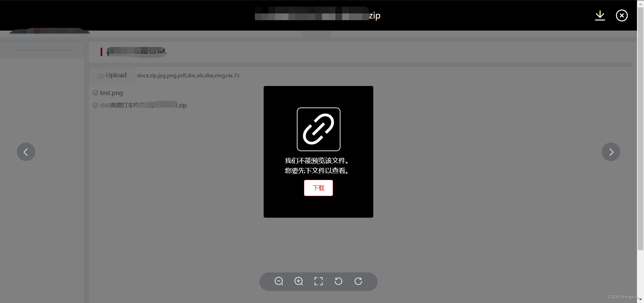Close the file preview overlay
This screenshot has width=644, height=303.
tap(622, 15)
